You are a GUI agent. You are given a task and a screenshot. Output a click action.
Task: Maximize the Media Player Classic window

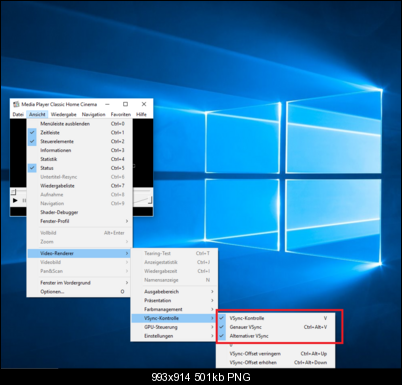[x=126, y=104]
